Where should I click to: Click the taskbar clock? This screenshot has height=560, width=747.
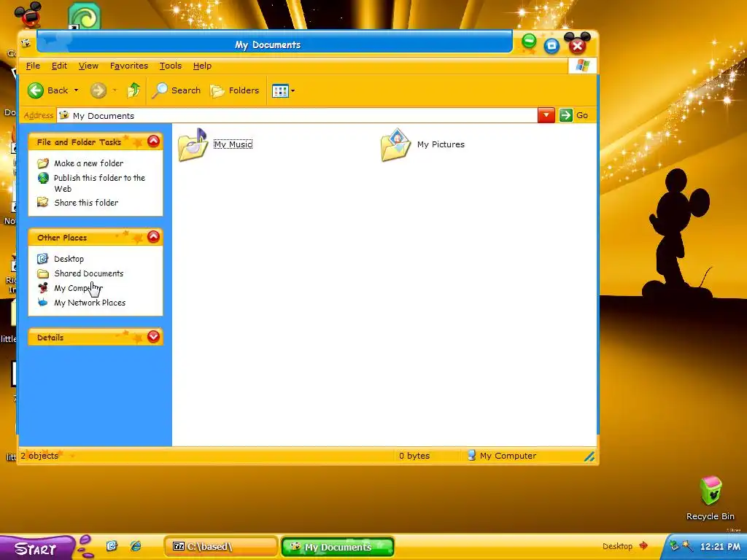click(720, 546)
